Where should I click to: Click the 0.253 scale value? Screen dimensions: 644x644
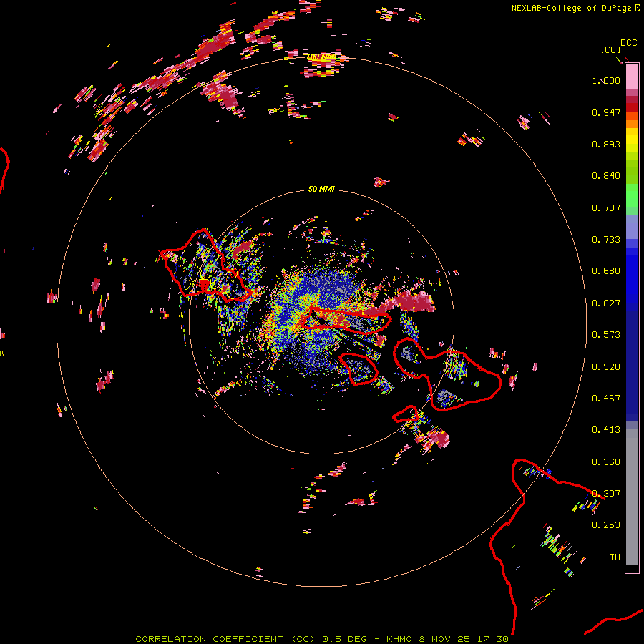point(606,525)
